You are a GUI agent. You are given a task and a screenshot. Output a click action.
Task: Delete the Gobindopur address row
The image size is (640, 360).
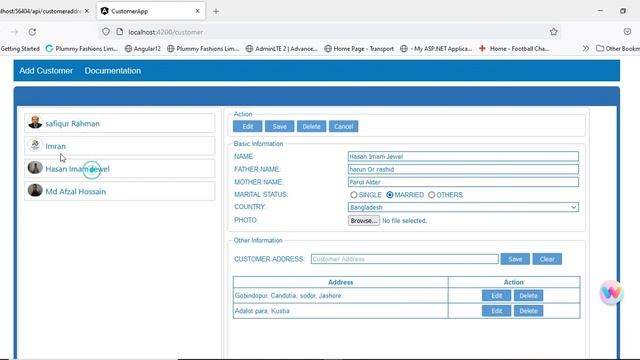pyautogui.click(x=528, y=296)
